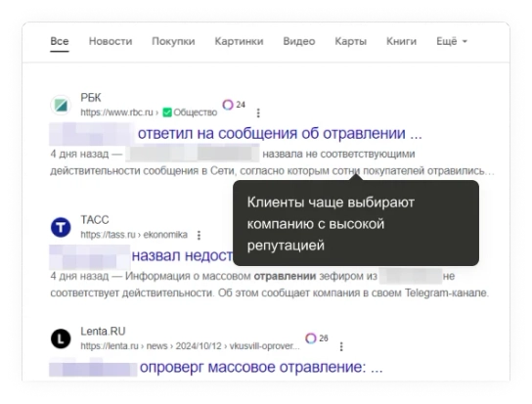Viewport: 532px width, 404px height.
Task: Click the Lenta.RU source name
Action: click(x=103, y=331)
